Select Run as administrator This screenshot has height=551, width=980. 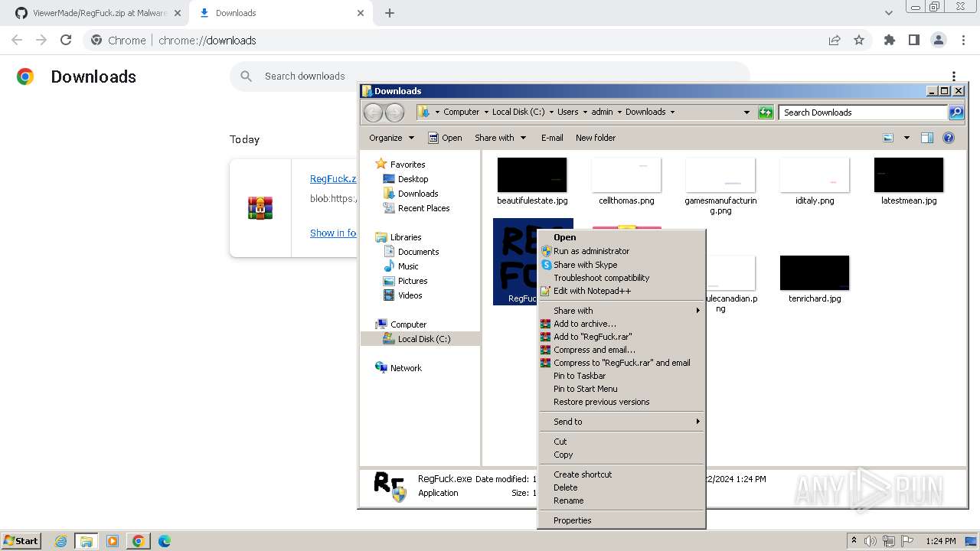621,251
